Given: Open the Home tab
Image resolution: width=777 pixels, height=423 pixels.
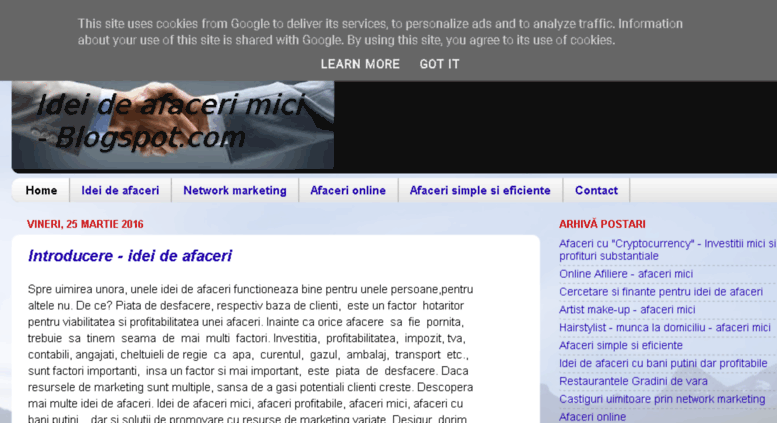Looking at the screenshot, I should [41, 190].
